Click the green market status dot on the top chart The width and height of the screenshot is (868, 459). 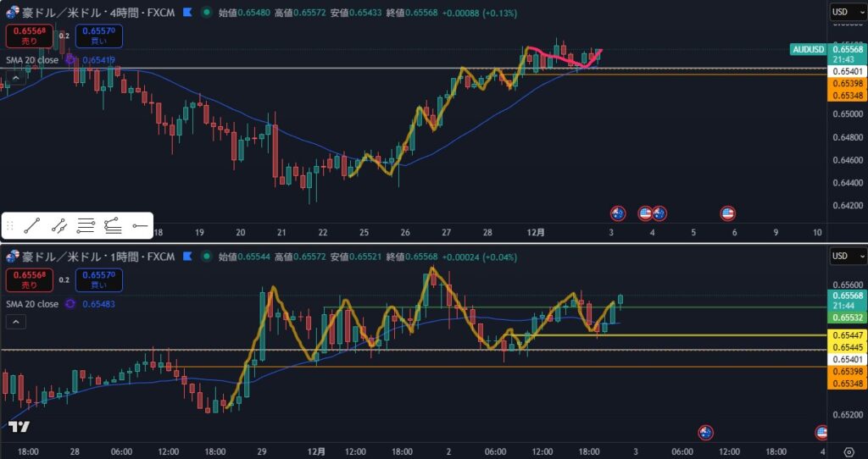(207, 14)
